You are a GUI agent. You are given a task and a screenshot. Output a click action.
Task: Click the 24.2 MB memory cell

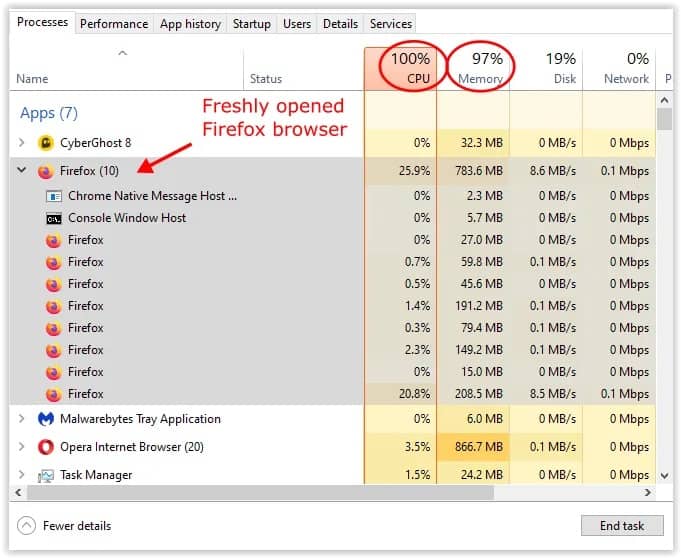(x=473, y=475)
